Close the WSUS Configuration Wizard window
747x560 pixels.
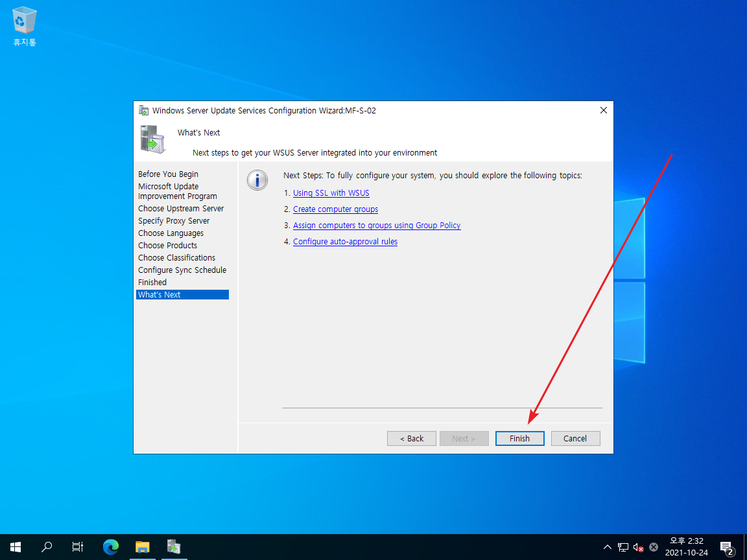pos(603,110)
